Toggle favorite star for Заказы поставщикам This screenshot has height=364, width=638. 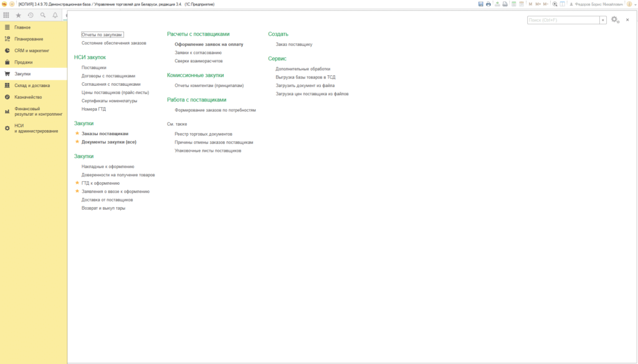(x=77, y=133)
